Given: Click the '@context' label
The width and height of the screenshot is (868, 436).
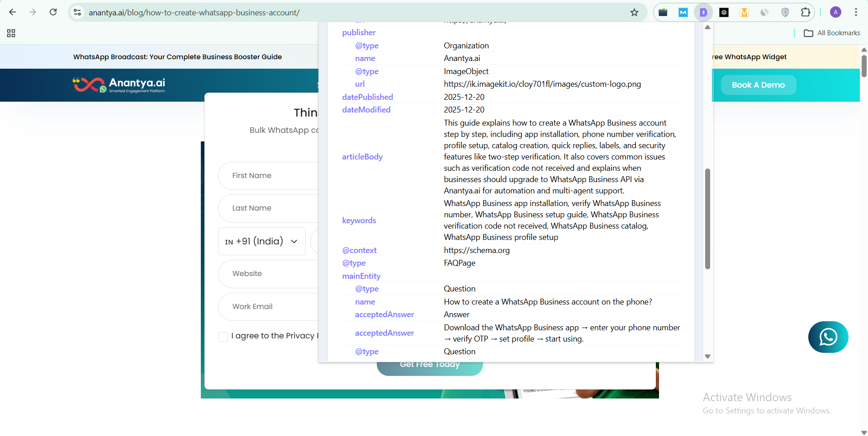Looking at the screenshot, I should click(x=359, y=250).
